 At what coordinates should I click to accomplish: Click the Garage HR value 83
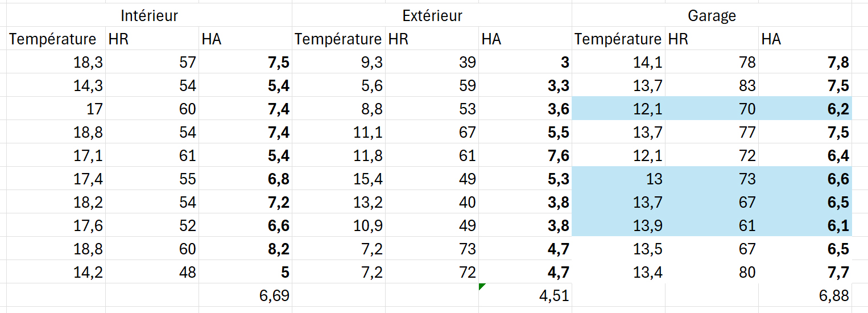(x=712, y=85)
